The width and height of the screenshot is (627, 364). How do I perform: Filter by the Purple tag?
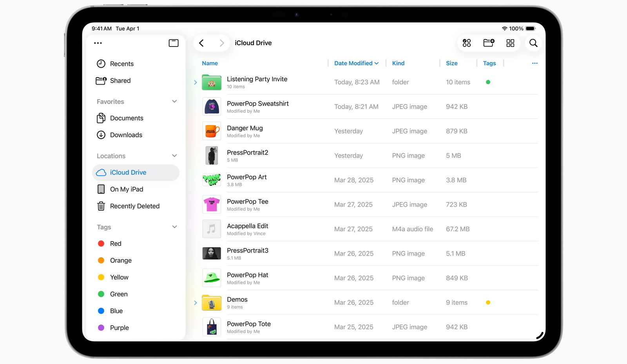[136, 328]
